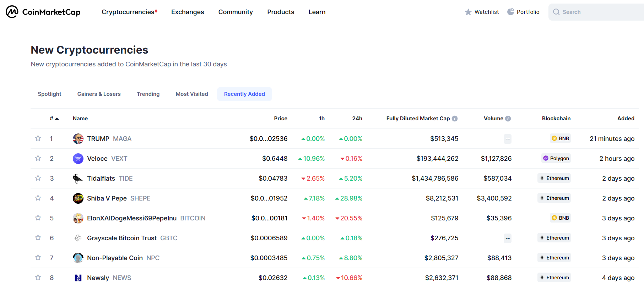Click Shiba V Pepe price $0.0...01952
The image size is (644, 285).
(269, 198)
